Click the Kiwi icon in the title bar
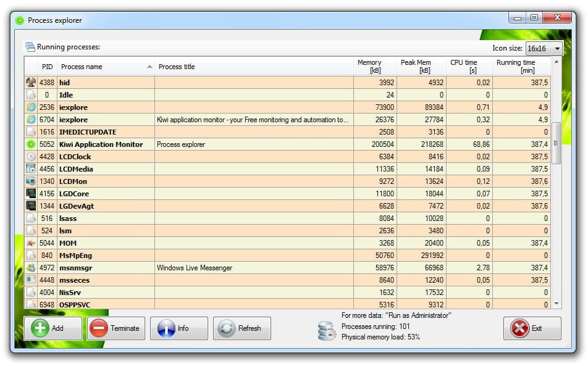 pos(19,20)
